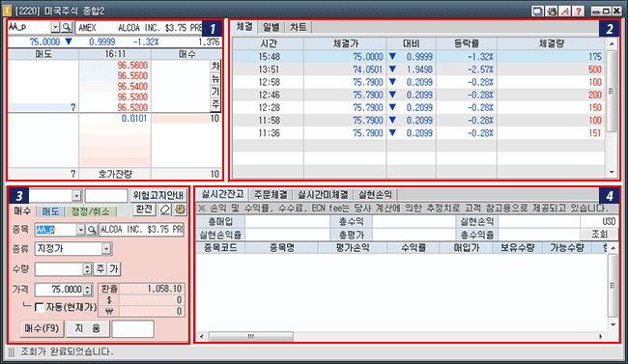Click the red letter A font icon
The image size is (628, 364).
[x=565, y=12]
